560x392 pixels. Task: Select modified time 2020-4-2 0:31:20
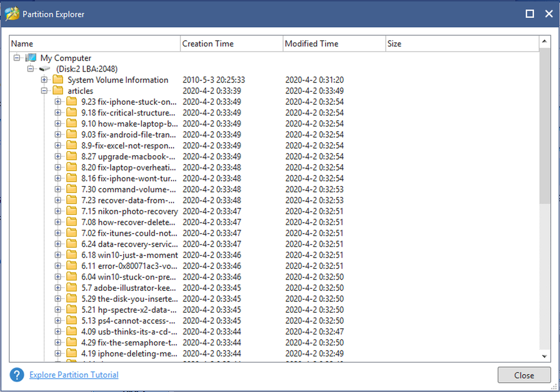point(315,80)
